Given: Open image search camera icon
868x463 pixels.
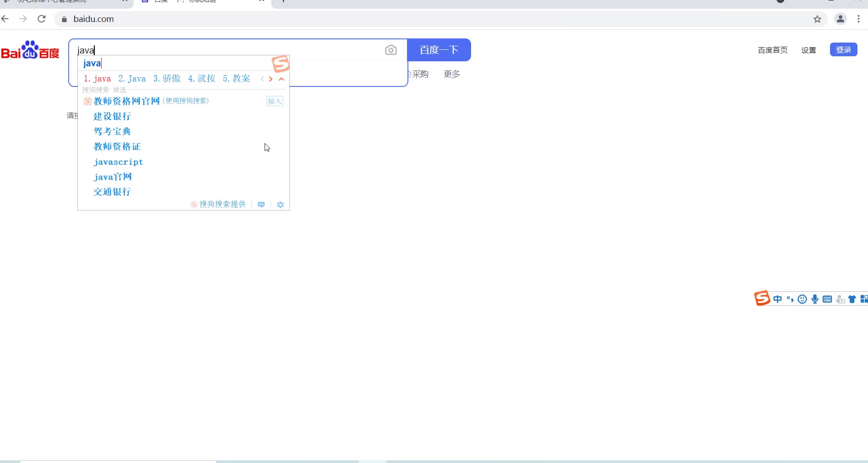Looking at the screenshot, I should click(391, 50).
